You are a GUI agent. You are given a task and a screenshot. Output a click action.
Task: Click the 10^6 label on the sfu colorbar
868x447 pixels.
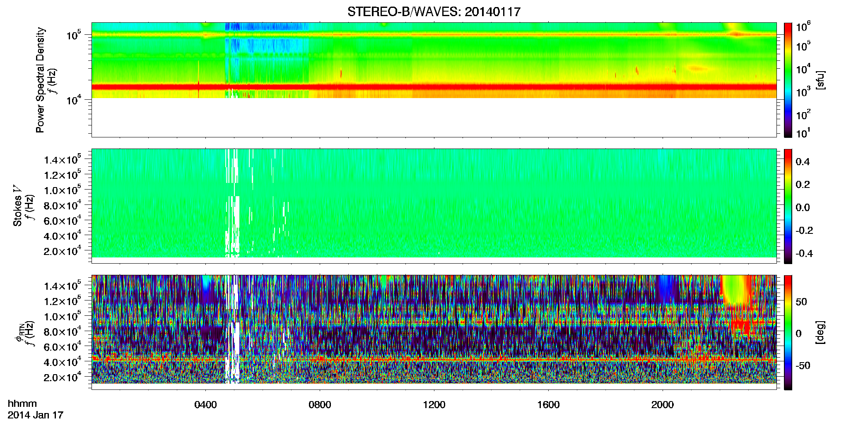[x=803, y=27]
